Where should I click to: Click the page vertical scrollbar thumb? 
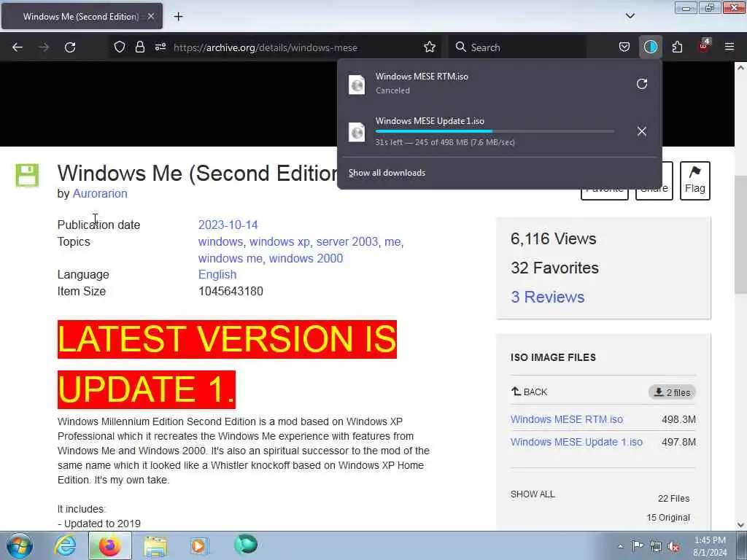(740, 235)
